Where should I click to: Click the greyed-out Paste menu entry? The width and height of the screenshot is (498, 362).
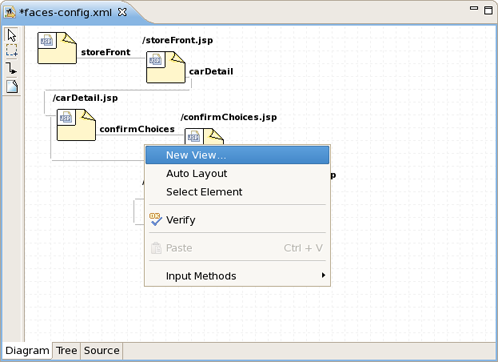tap(237, 248)
